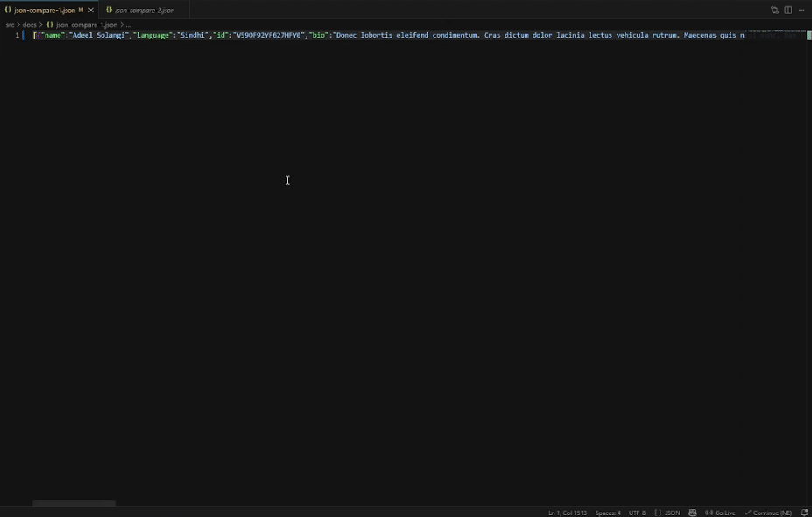Open the docs breadcrumb dropdown

tap(29, 25)
